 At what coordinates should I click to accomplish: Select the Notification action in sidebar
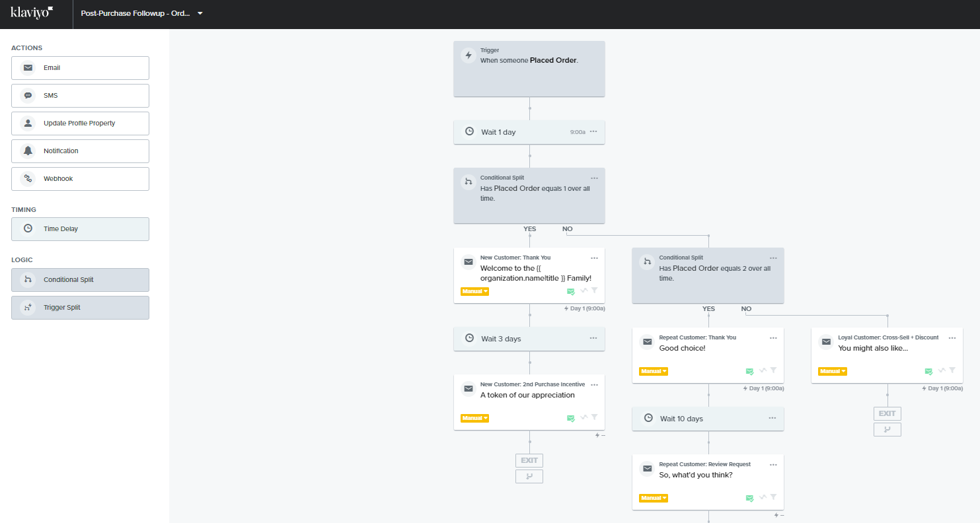(x=80, y=151)
